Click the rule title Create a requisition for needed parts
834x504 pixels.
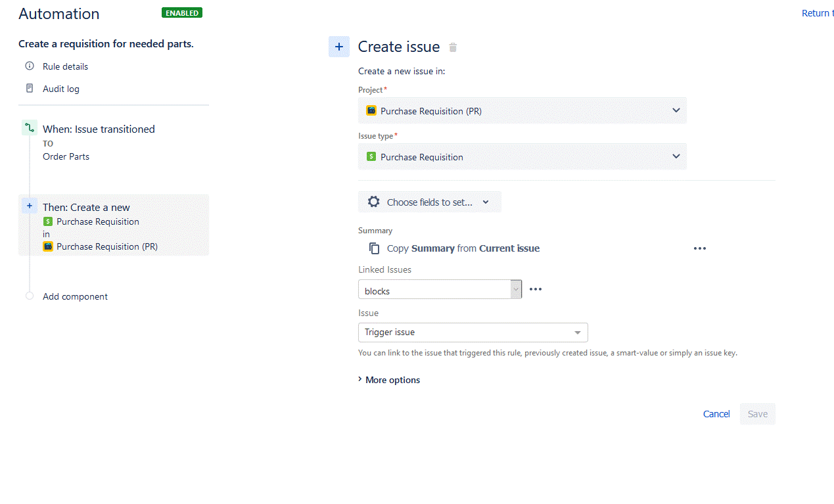pos(106,44)
